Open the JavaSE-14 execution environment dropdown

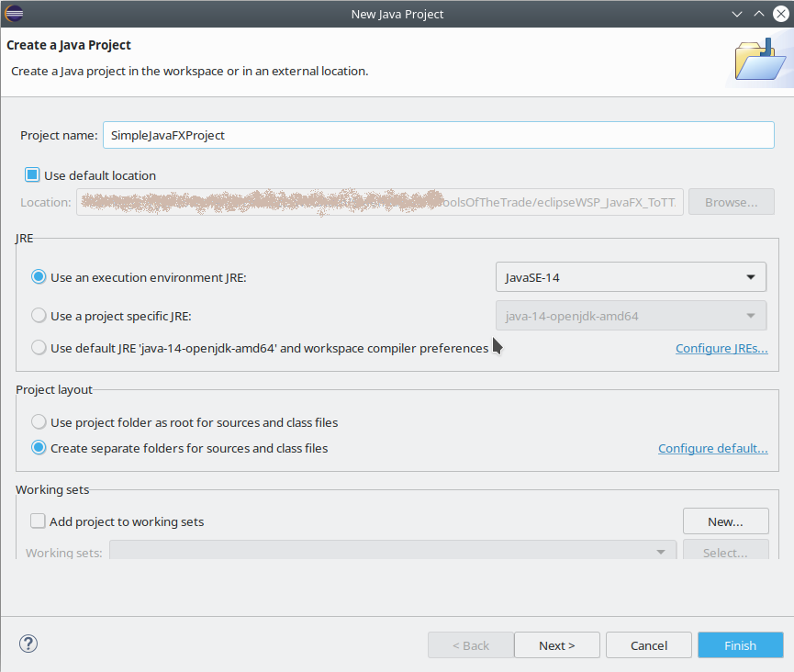[x=631, y=276]
